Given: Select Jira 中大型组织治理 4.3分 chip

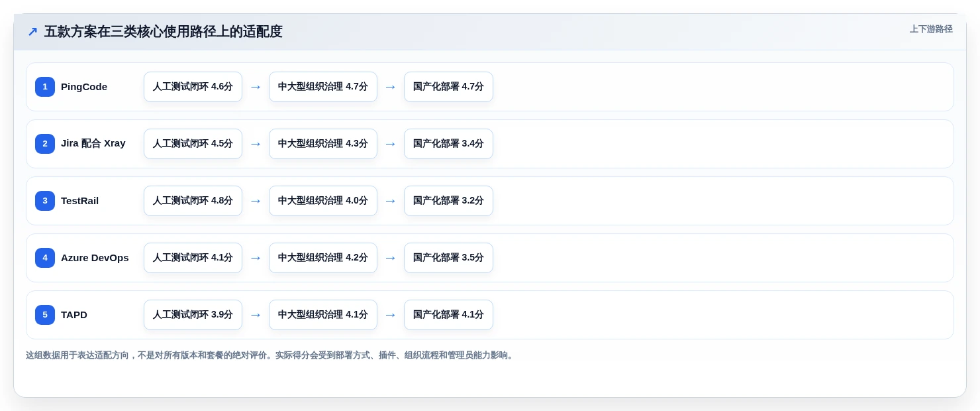Looking at the screenshot, I should [x=323, y=144].
